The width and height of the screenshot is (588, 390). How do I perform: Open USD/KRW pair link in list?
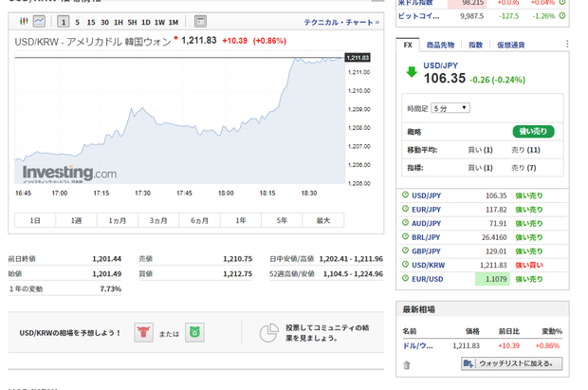(x=429, y=265)
